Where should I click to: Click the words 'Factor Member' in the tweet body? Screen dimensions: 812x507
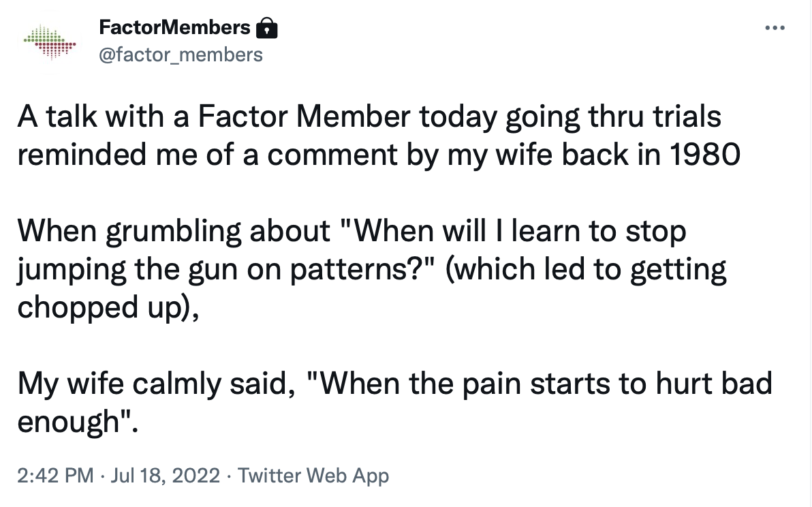[x=304, y=116]
